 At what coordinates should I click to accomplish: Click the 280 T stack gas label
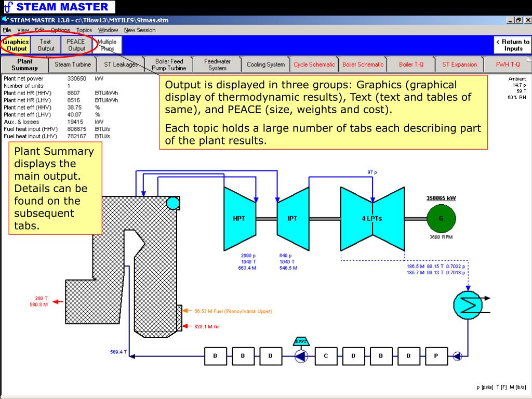[x=41, y=298]
